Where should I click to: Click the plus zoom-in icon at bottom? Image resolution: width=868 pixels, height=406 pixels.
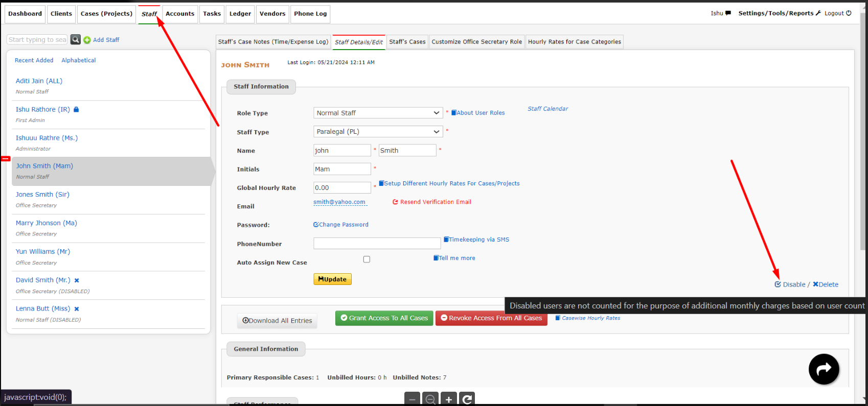[x=448, y=399]
